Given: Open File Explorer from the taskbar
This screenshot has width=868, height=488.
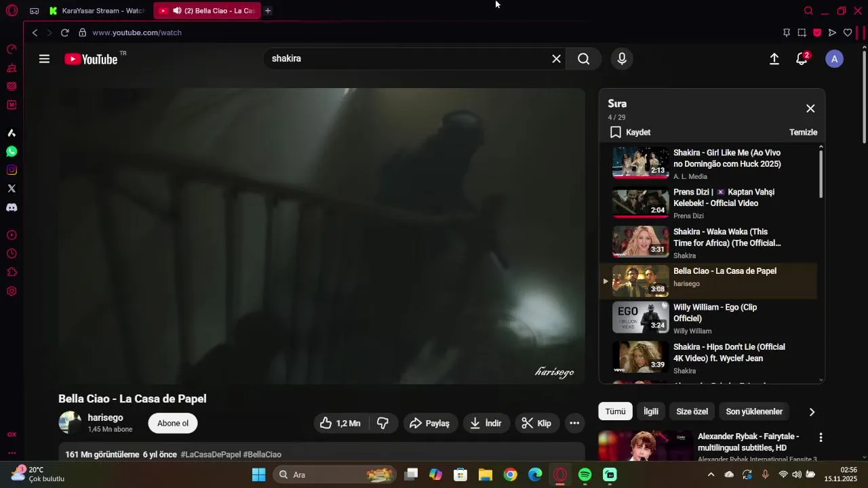Looking at the screenshot, I should click(486, 474).
